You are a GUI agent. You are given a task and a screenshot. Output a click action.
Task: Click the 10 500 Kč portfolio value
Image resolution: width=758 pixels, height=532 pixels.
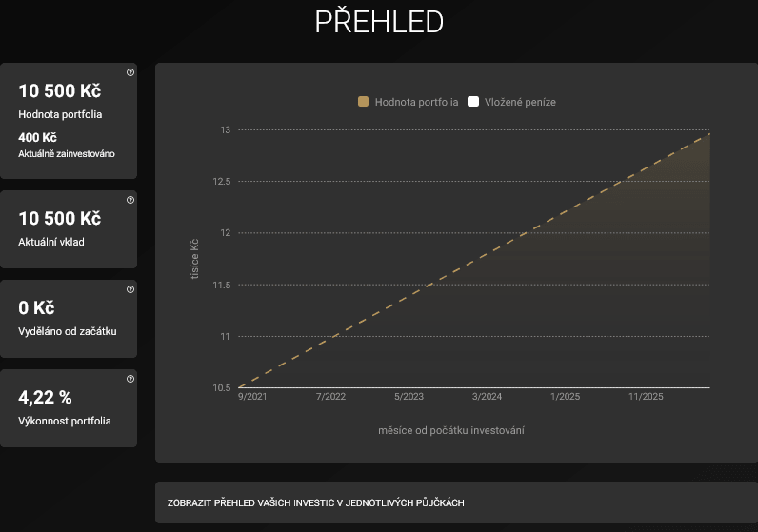59,90
